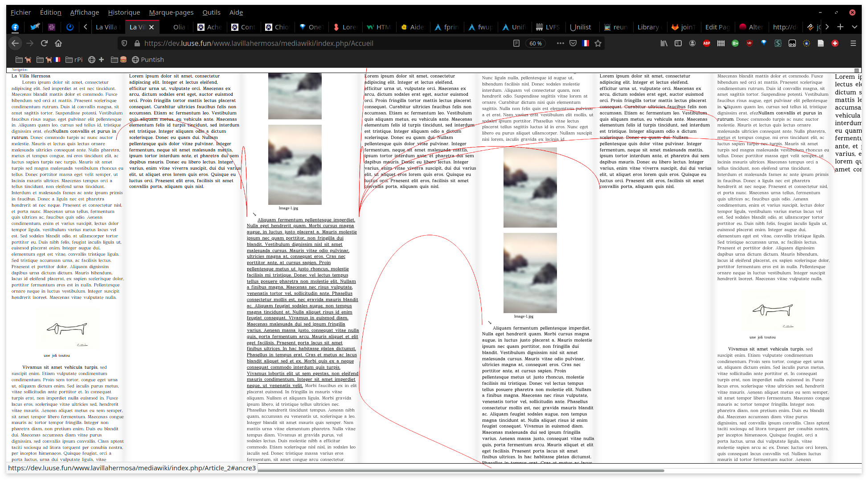
Task: Reload the current page
Action: coord(44,43)
